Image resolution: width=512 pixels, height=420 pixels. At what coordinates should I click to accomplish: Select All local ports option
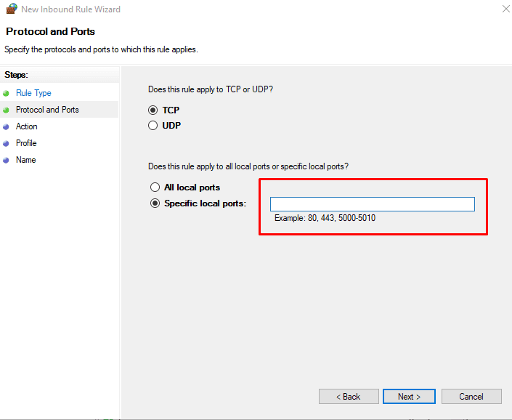pyautogui.click(x=155, y=187)
